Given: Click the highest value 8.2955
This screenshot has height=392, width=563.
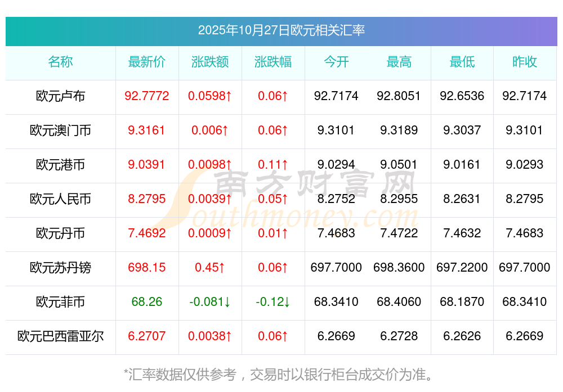Looking at the screenshot, I should 399,199.
